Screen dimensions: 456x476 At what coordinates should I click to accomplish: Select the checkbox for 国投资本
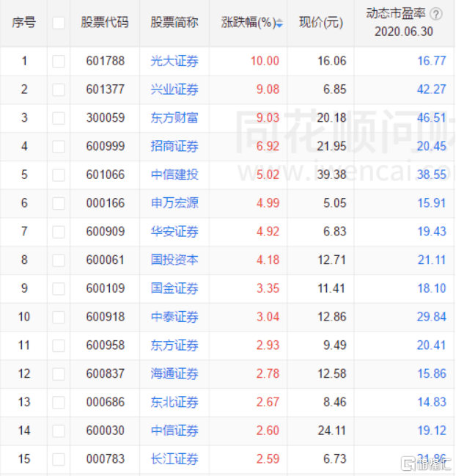59,260
